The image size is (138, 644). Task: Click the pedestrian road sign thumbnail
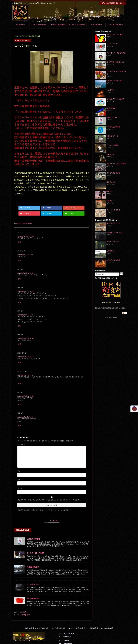100,130
